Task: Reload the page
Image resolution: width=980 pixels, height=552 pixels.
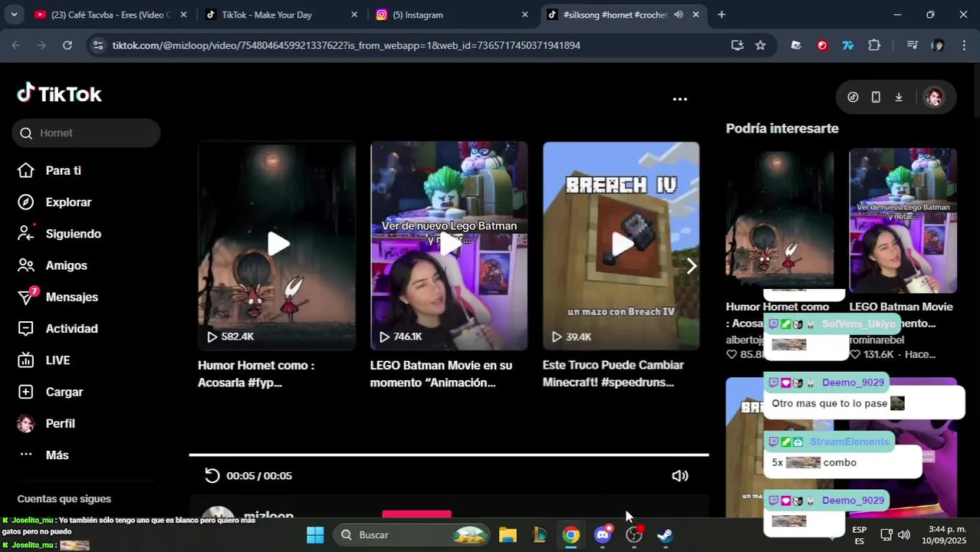Action: point(67,45)
